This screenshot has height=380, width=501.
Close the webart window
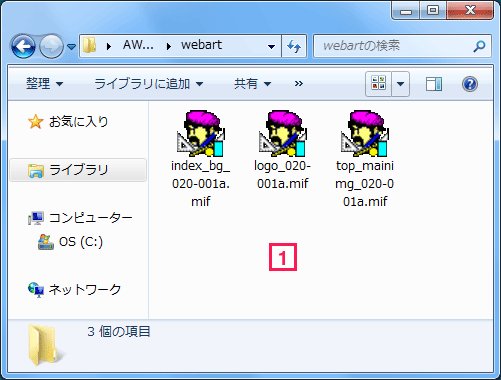click(470, 11)
